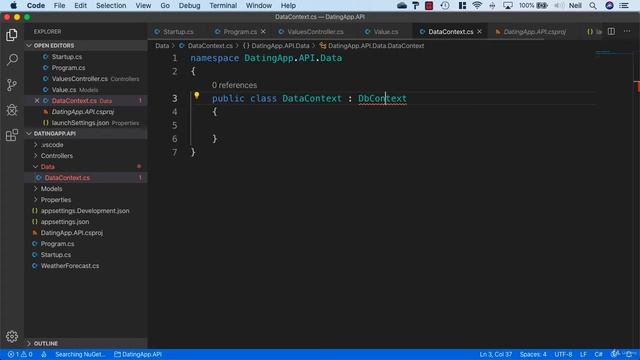
Task: Click the flame icon in status bar
Action: click(x=44, y=354)
